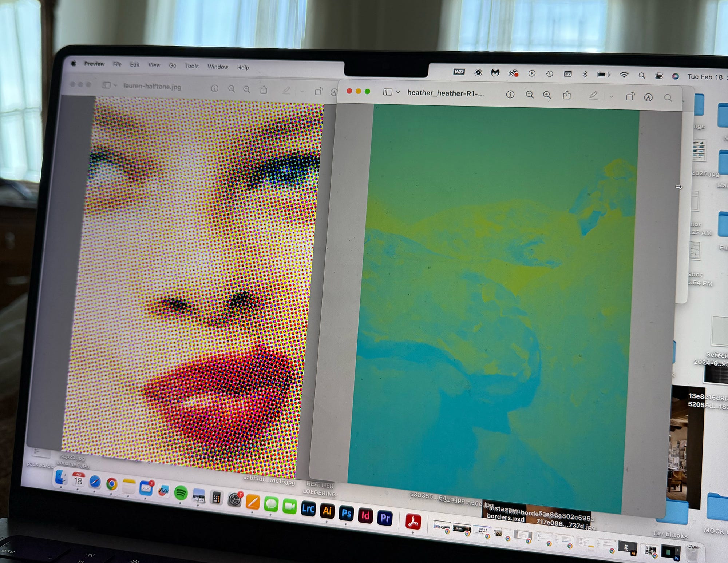Open Photoshop from the Dock
Image resolution: width=728 pixels, height=563 pixels.
[x=346, y=514]
